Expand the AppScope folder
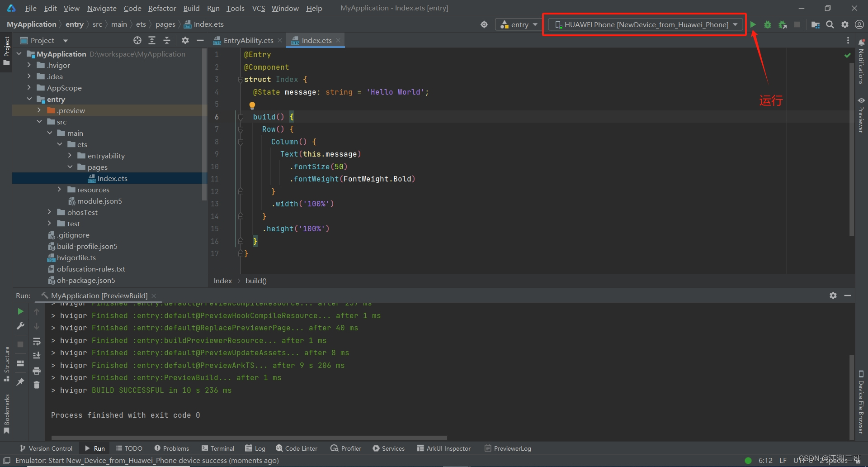Image resolution: width=868 pixels, height=467 pixels. [x=29, y=88]
